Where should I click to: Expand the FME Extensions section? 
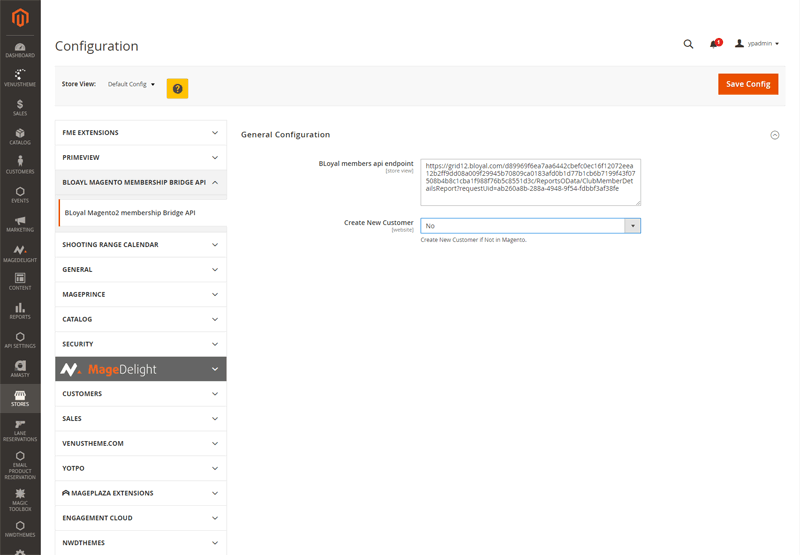[140, 132]
